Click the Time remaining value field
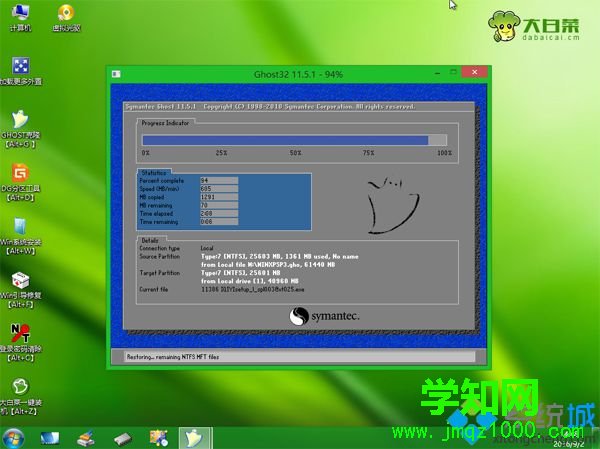The image size is (600, 449). pos(219,222)
